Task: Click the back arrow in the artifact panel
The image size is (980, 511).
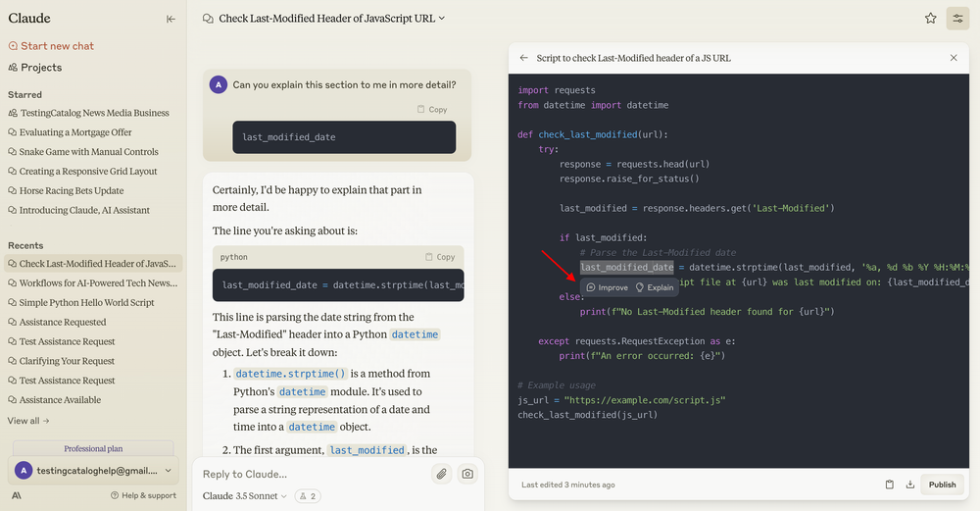Action: [x=523, y=58]
